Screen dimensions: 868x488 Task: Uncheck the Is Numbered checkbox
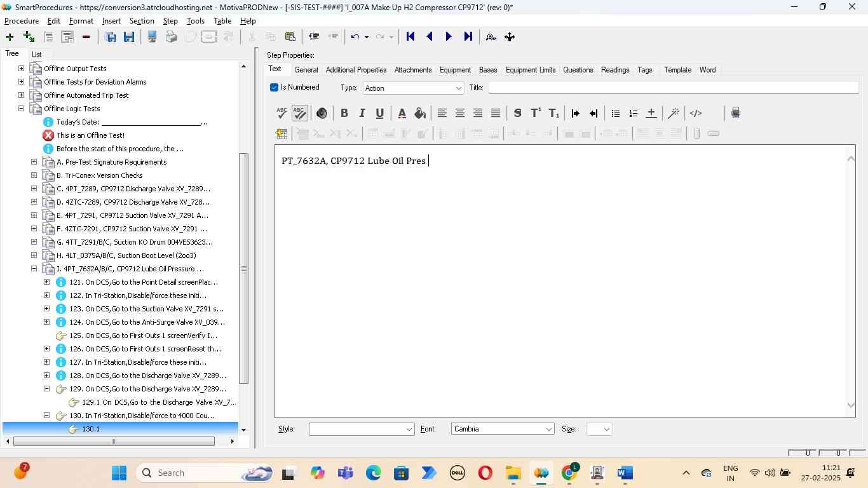point(275,88)
